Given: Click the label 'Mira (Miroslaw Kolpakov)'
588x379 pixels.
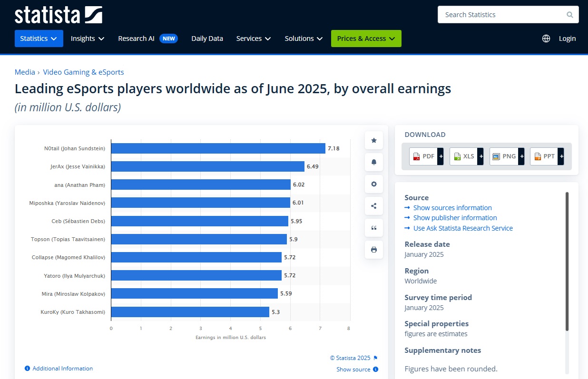Looking at the screenshot, I should 73,294.
